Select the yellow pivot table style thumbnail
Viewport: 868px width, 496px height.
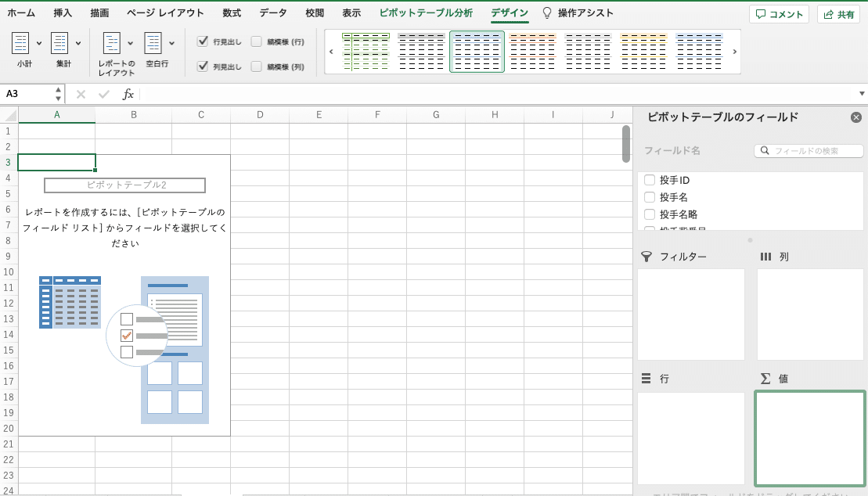coord(643,52)
